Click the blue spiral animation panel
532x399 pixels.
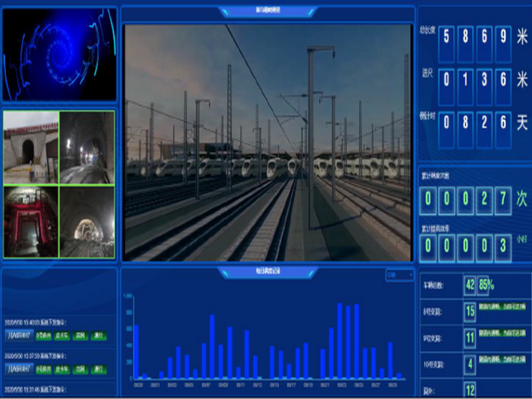tap(59, 54)
